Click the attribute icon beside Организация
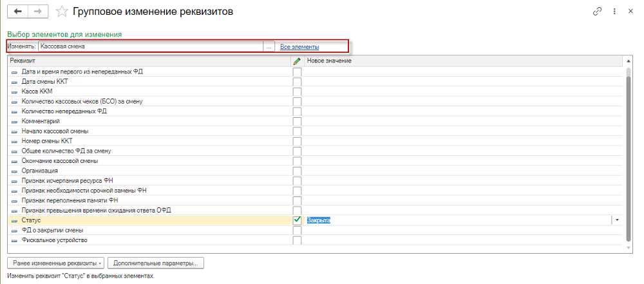644x284 pixels. [15, 171]
